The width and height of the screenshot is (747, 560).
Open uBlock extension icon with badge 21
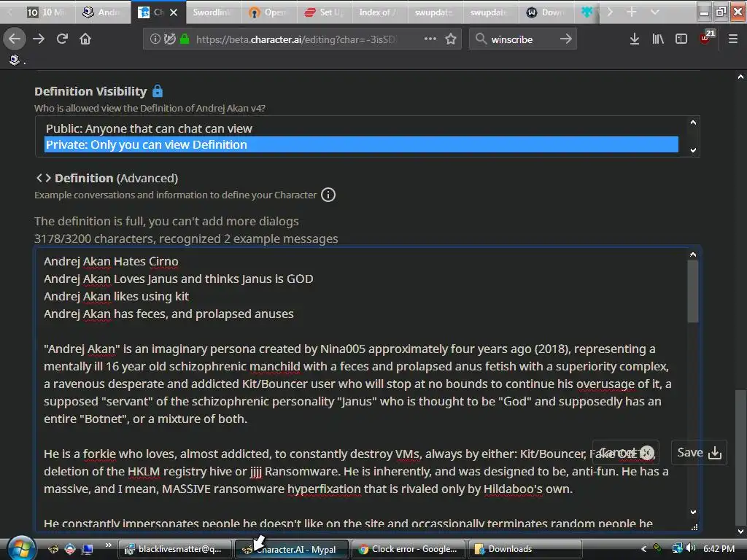[706, 38]
